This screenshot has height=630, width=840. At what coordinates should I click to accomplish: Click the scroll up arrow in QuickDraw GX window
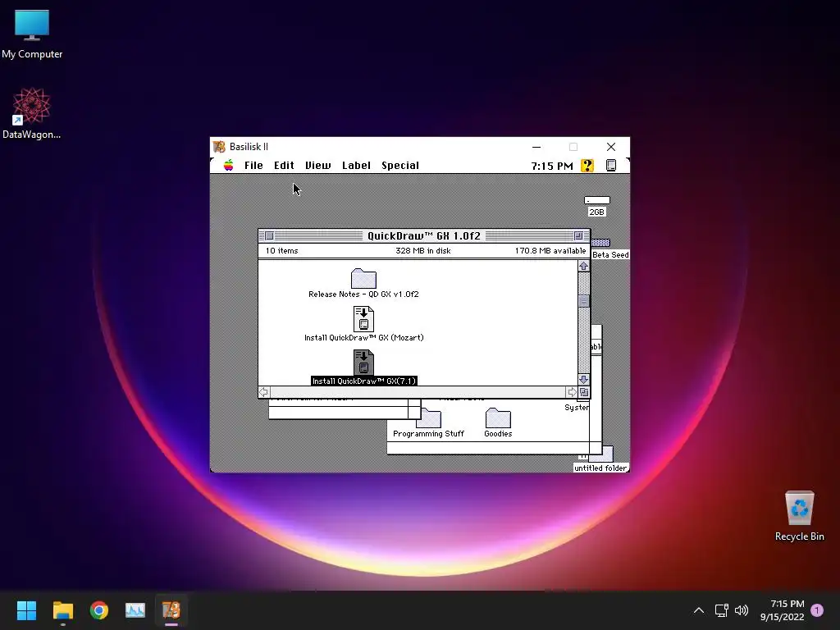[583, 267]
